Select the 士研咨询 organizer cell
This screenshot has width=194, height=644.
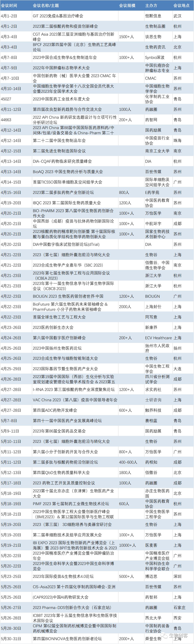coord(153,400)
